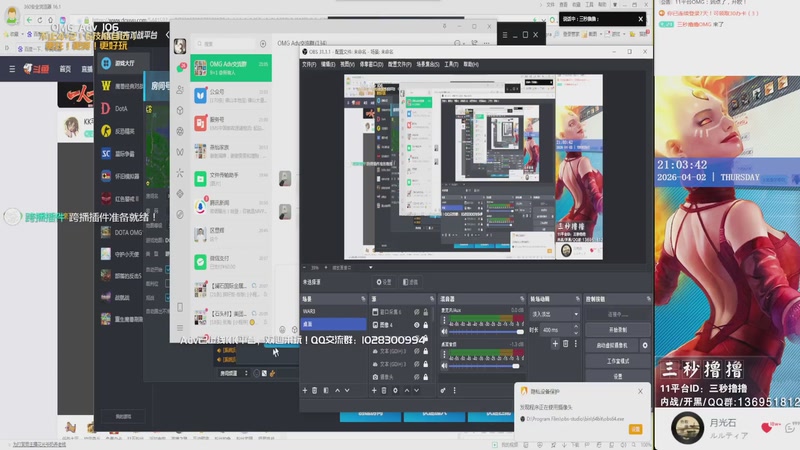Click WeChat add contact plus button beside search
This screenshot has height=450, width=800.
point(263,44)
